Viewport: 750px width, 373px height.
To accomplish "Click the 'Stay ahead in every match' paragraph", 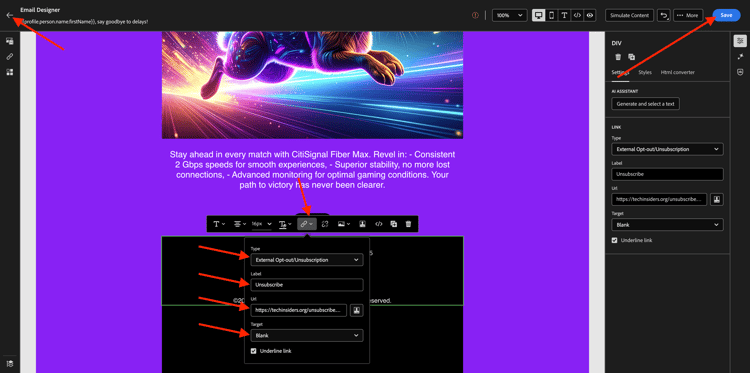I will click(x=312, y=170).
